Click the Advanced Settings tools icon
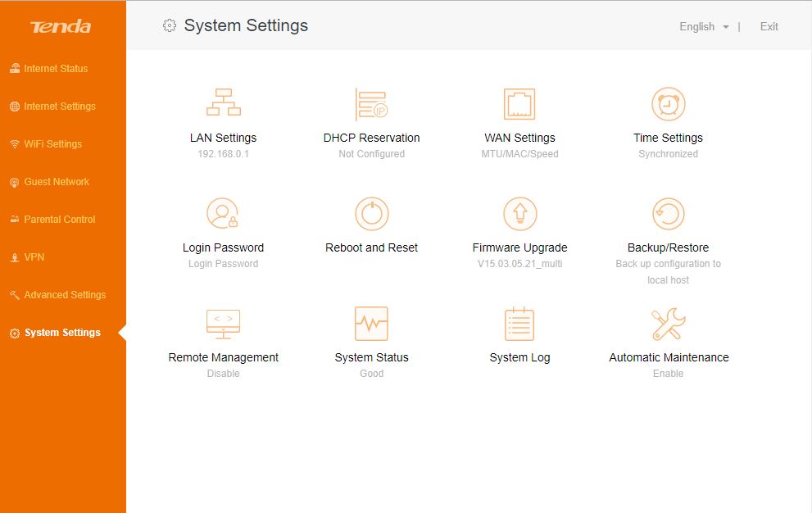Image resolution: width=812 pixels, height=513 pixels. (x=15, y=295)
